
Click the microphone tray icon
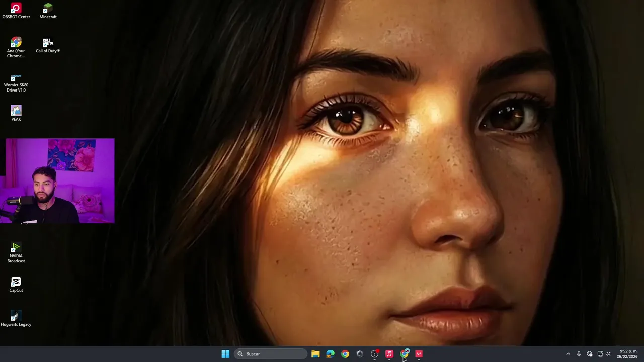tap(579, 354)
